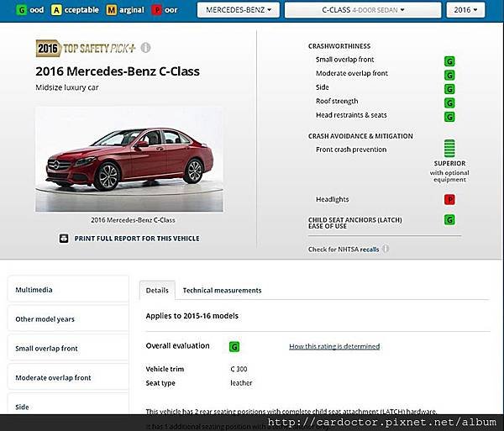Click the Roof strength label

tap(337, 102)
